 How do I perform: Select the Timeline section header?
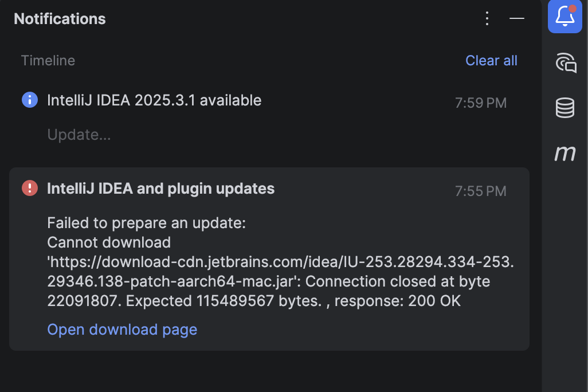(48, 60)
